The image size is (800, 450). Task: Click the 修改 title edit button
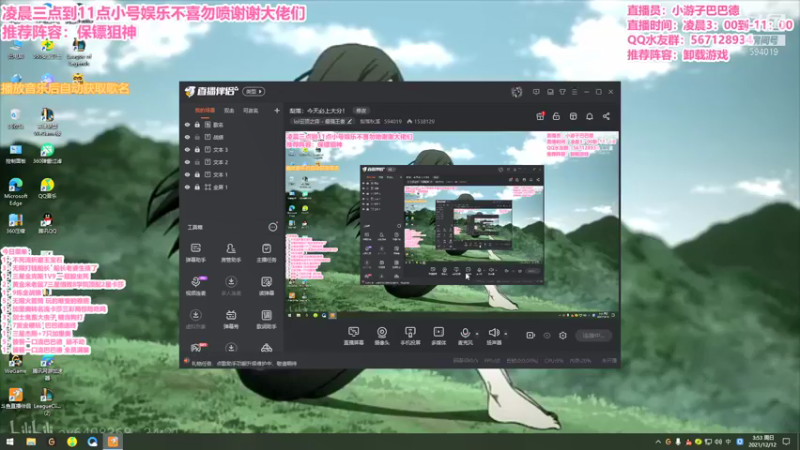[x=361, y=110]
